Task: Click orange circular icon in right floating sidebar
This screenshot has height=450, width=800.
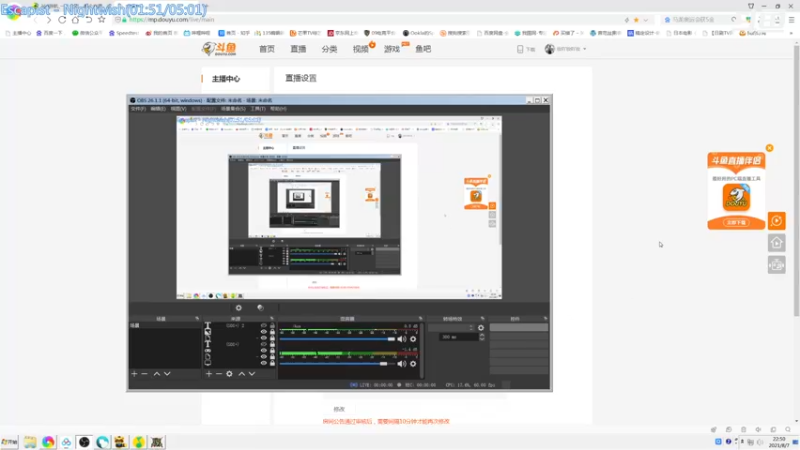Action: tap(777, 221)
